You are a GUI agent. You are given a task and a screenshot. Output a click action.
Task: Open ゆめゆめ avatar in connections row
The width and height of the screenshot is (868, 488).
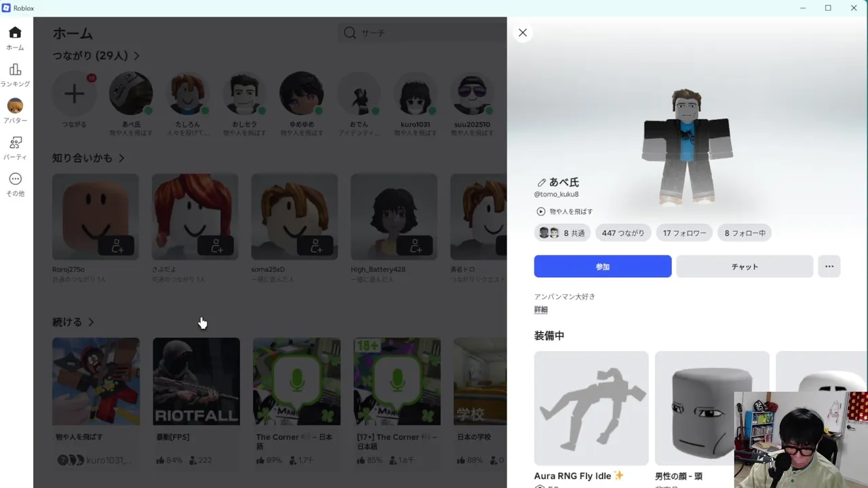302,94
